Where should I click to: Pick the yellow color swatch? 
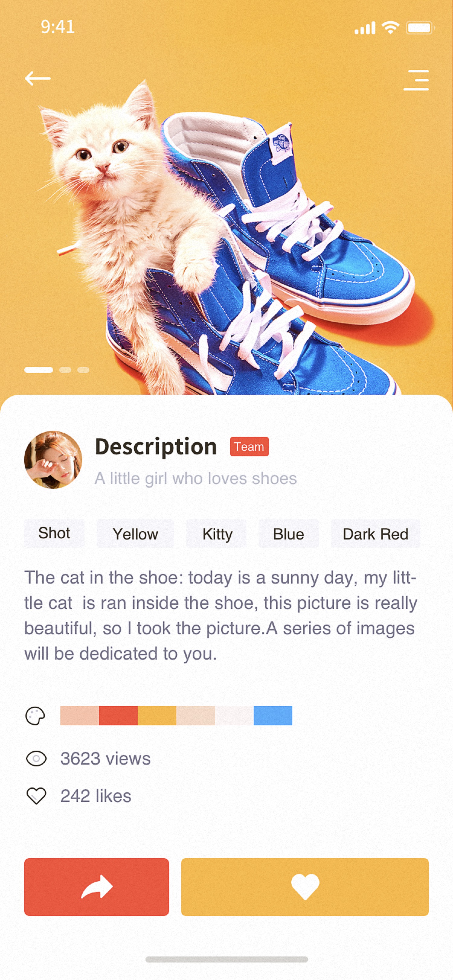pyautogui.click(x=157, y=716)
